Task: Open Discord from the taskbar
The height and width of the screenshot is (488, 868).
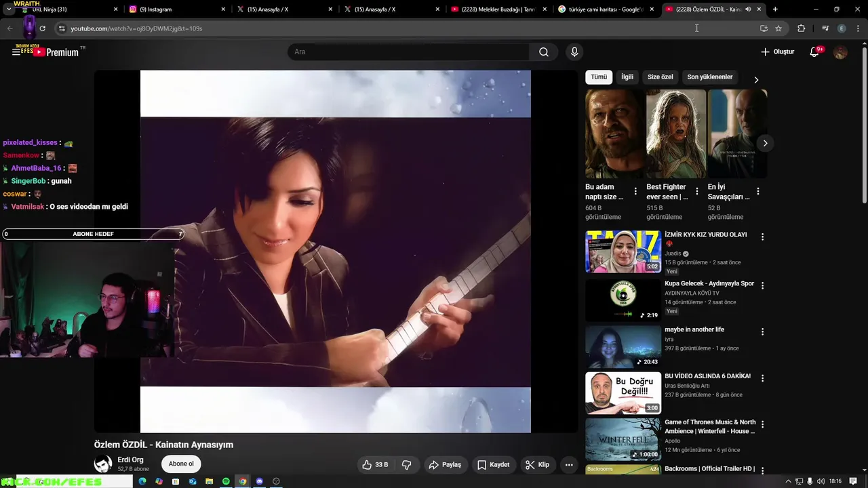Action: (259, 481)
